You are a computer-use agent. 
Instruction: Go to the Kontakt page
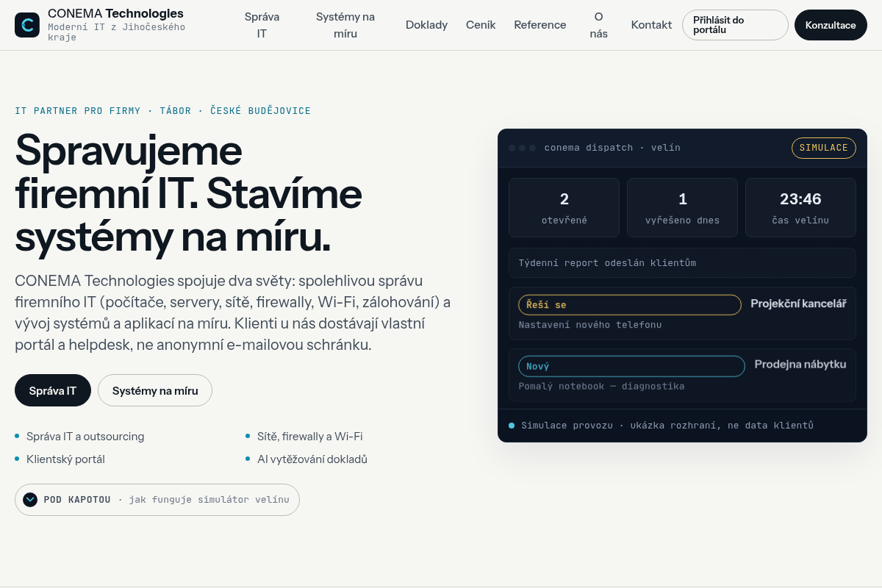(651, 25)
